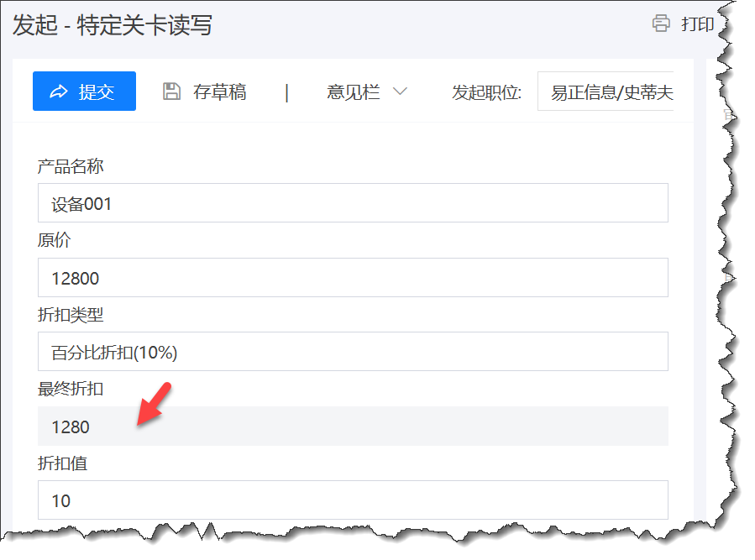755x560 pixels.
Task: Click the chevron arrow next to 意见栏
Action: pyautogui.click(x=401, y=92)
